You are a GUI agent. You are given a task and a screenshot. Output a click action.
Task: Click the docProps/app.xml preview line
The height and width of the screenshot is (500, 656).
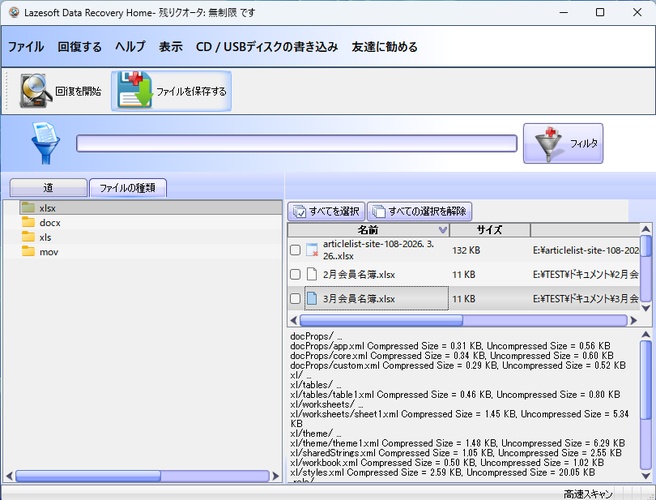[450, 346]
